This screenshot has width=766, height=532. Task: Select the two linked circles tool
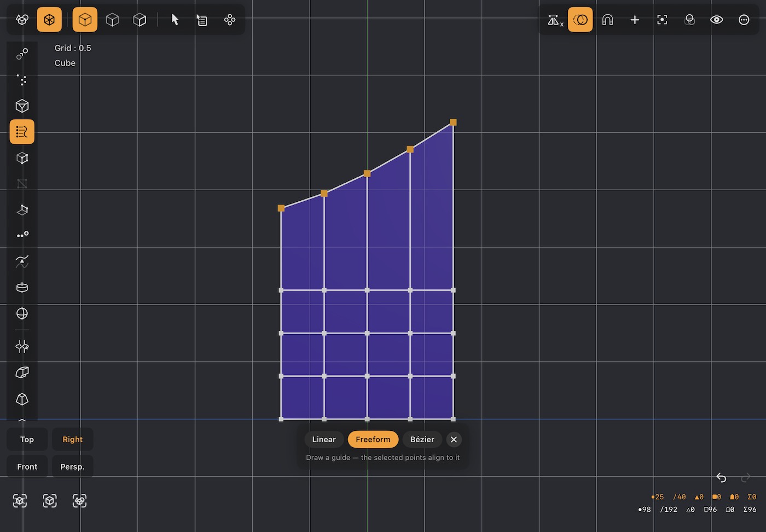(22, 54)
